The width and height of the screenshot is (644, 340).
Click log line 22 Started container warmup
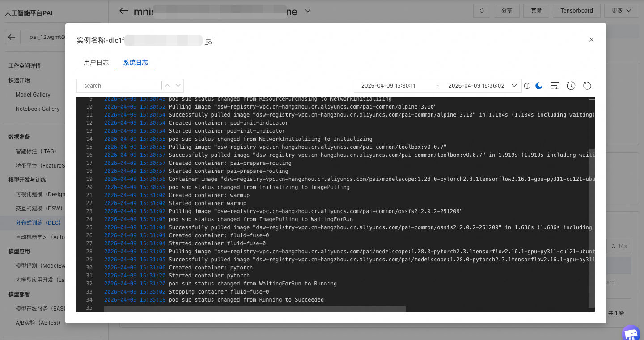point(208,203)
